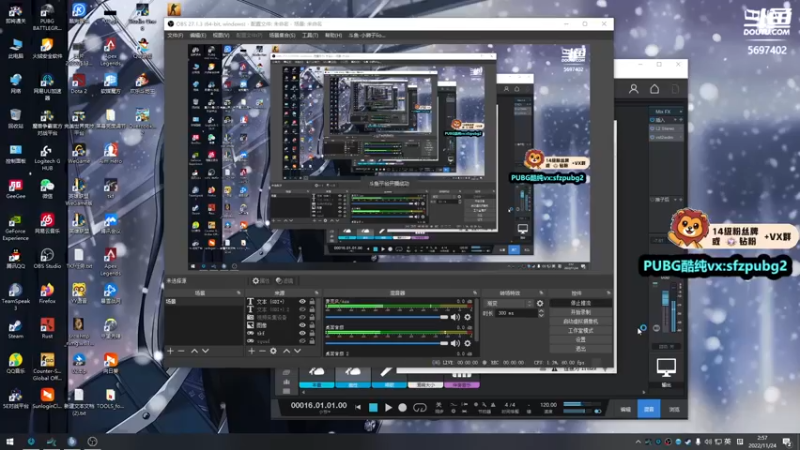Toggle visibility of squad source
Screen dimensions: 800x450
[x=302, y=341]
